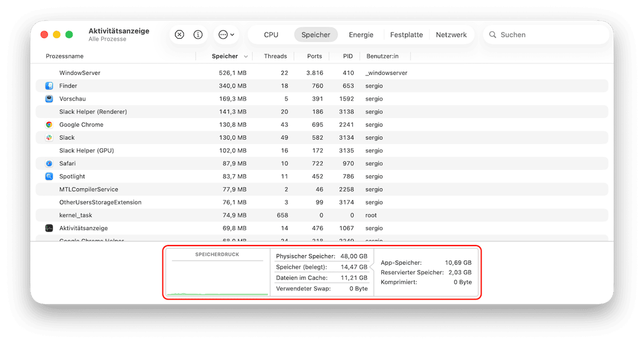Click the stop process X icon
Image resolution: width=644 pixels, height=344 pixels.
(179, 34)
